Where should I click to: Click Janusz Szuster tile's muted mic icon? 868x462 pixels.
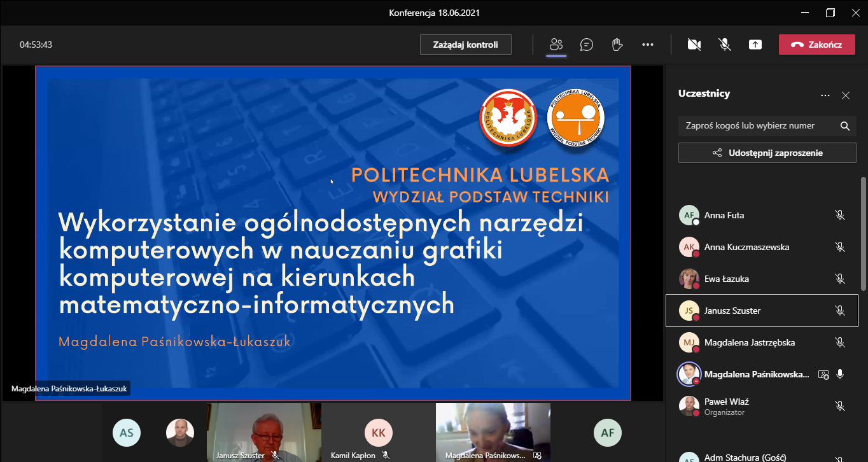click(x=275, y=456)
